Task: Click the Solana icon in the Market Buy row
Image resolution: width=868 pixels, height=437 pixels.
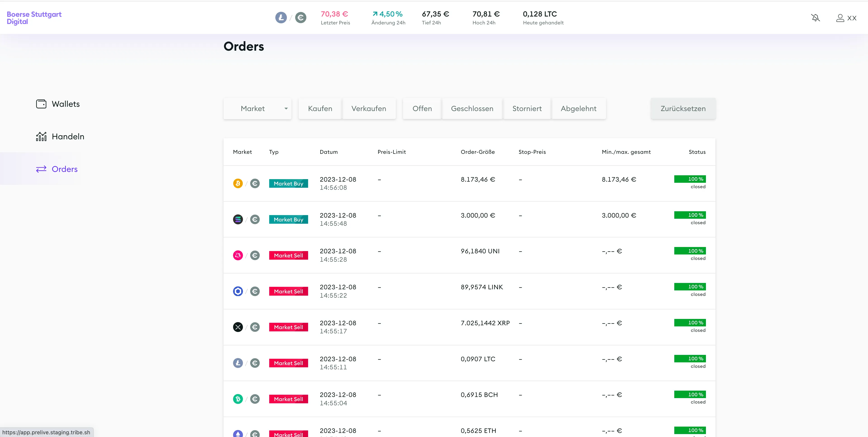Action: click(x=238, y=219)
